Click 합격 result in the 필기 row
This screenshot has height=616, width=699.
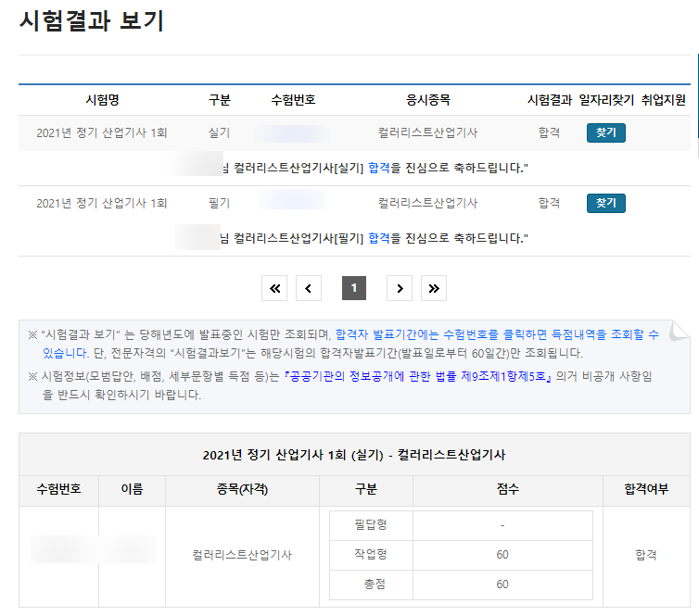pyautogui.click(x=549, y=203)
